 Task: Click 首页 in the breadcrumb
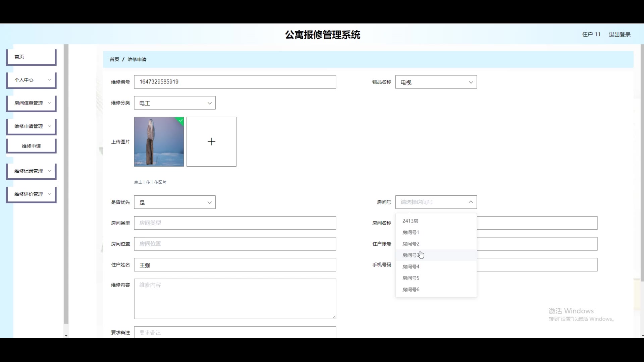tap(114, 59)
